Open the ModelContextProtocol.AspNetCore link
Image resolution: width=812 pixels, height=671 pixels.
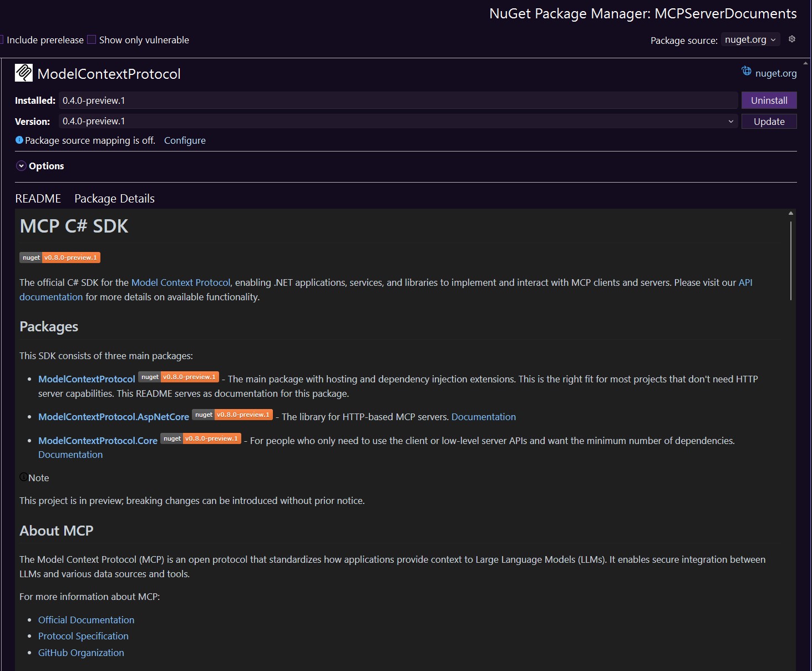click(114, 417)
